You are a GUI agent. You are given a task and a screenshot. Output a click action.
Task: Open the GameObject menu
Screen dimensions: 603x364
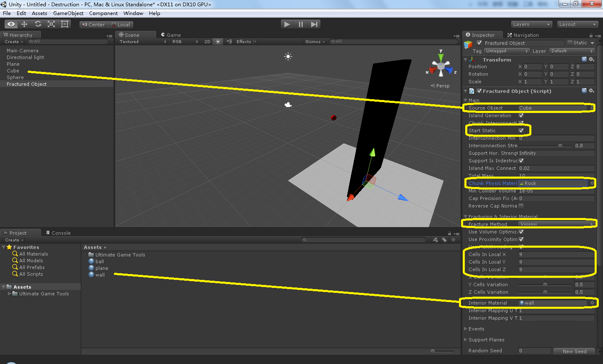click(x=68, y=13)
